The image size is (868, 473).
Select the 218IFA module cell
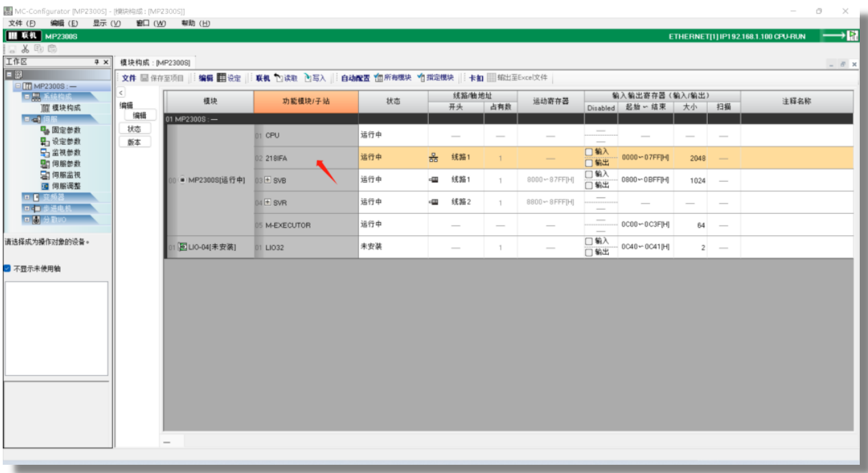(306, 158)
